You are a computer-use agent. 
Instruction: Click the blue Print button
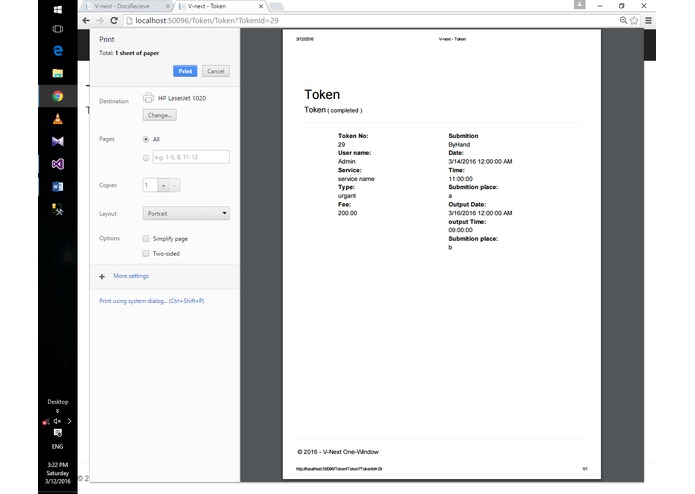tap(185, 71)
